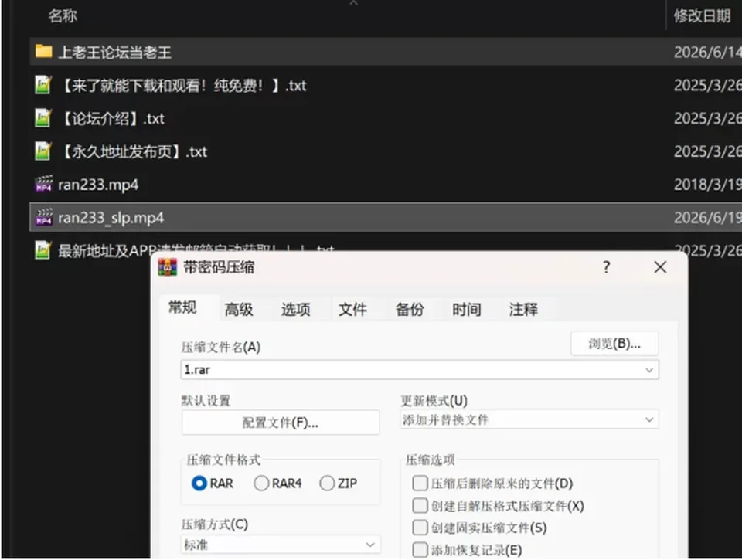Click the 浏览(B)... button
This screenshot has width=742, height=560.
pyautogui.click(x=614, y=344)
